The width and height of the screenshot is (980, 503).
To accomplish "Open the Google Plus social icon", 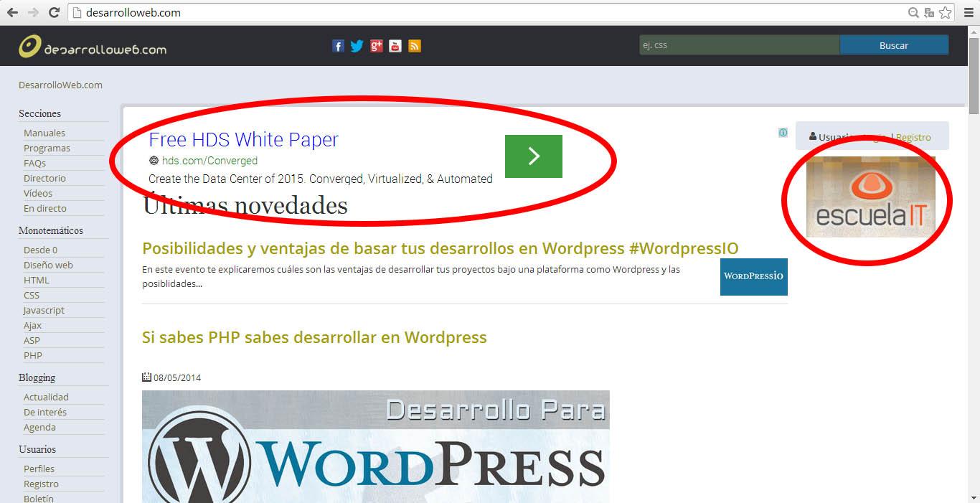I will (x=377, y=46).
